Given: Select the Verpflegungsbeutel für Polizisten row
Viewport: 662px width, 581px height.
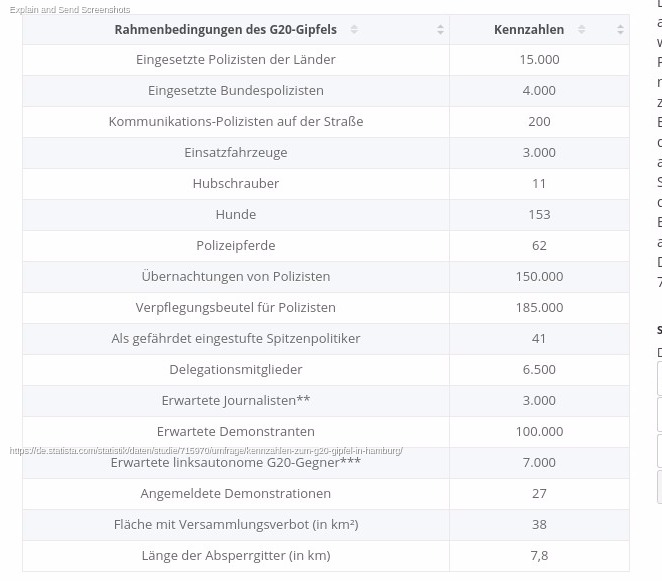Looking at the screenshot, I should [x=236, y=308].
